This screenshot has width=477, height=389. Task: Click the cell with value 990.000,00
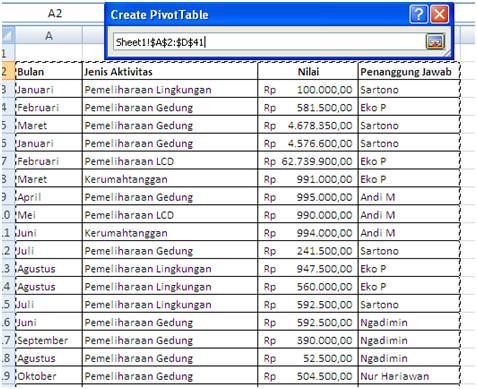click(x=308, y=215)
